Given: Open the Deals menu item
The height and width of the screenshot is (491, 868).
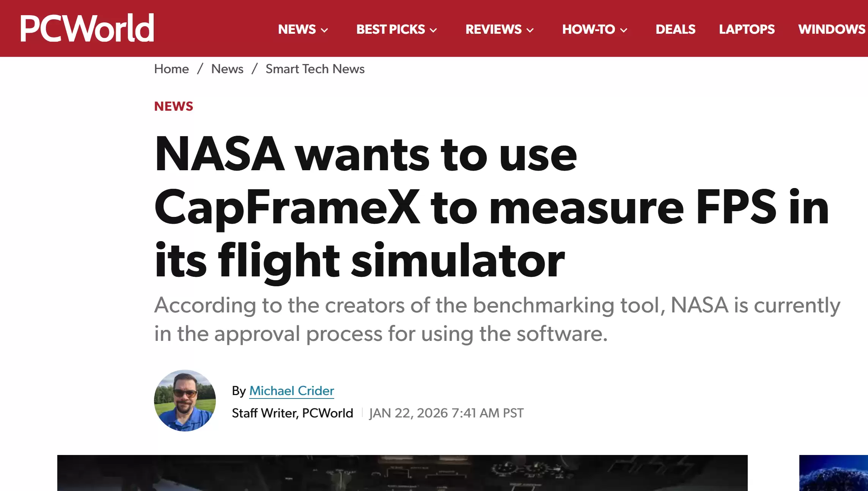Looking at the screenshot, I should pos(675,29).
